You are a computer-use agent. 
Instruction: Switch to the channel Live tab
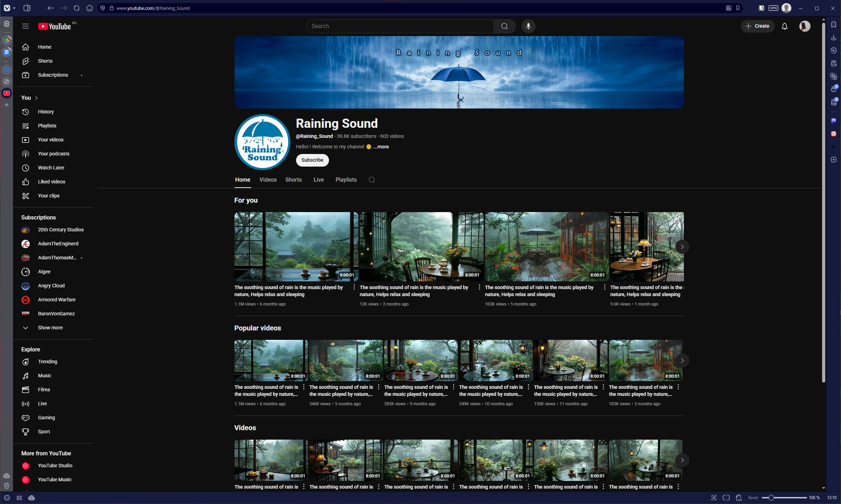click(x=318, y=180)
